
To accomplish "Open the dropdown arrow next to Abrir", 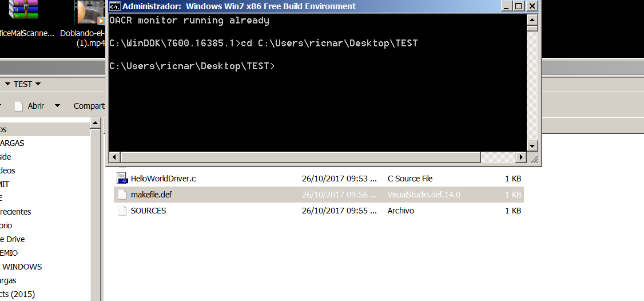I will (57, 106).
